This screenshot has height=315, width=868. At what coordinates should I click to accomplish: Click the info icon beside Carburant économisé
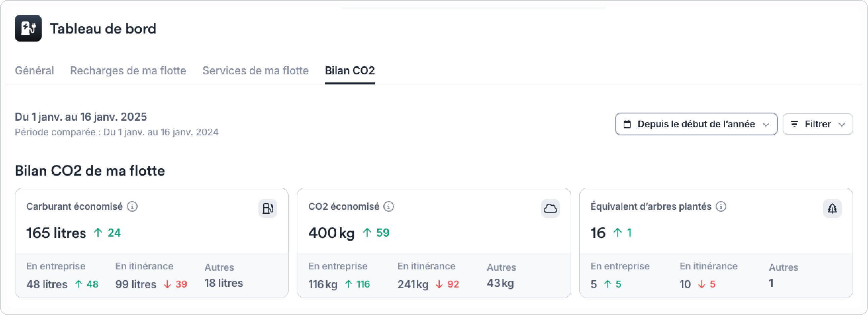132,206
